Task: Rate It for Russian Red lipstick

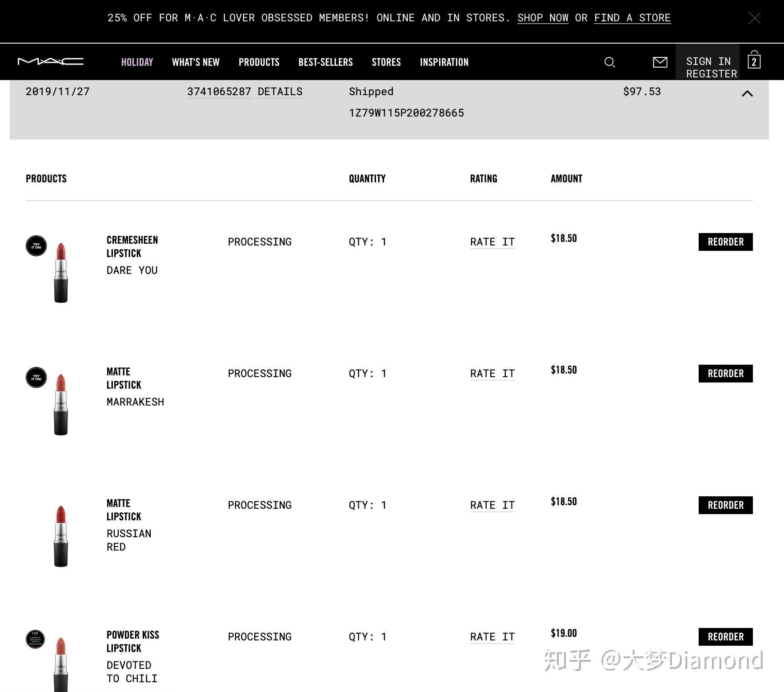Action: click(492, 505)
